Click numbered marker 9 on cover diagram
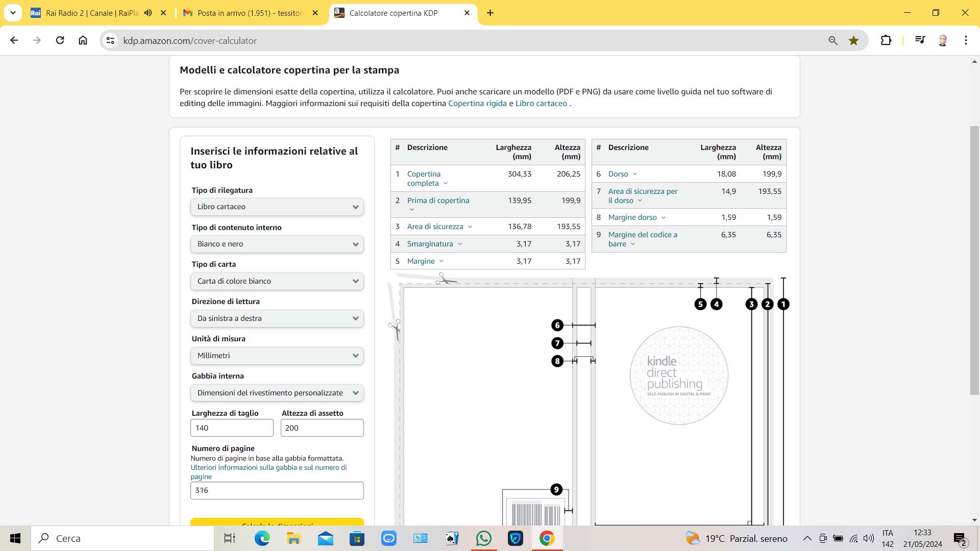The height and width of the screenshot is (551, 980). coord(556,490)
